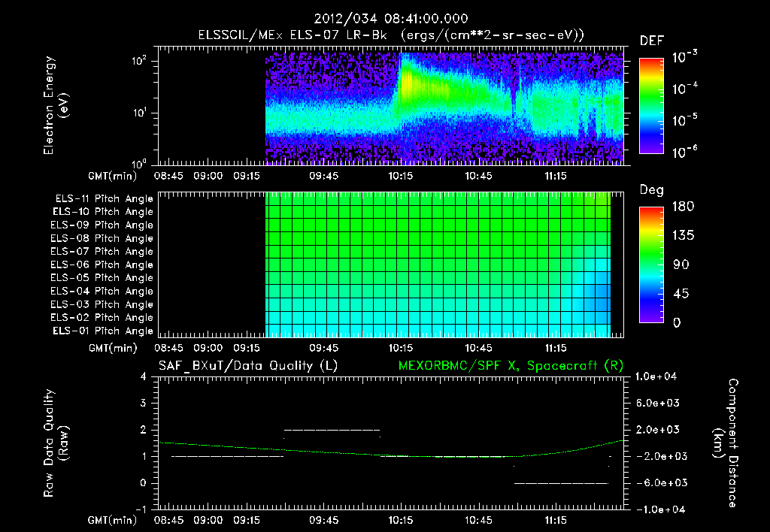This screenshot has width=770, height=532.
Task: Select the ELS-07 Pitch Angle label
Action: click(x=102, y=252)
